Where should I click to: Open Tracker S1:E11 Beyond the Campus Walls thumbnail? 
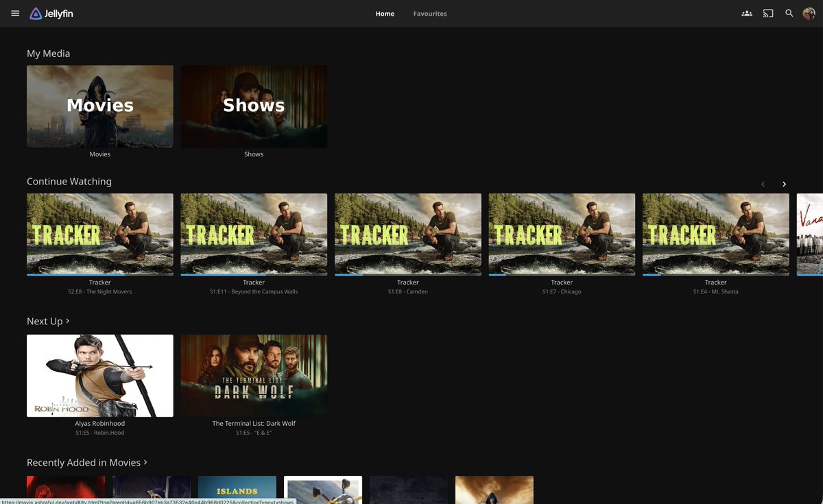[x=254, y=234]
